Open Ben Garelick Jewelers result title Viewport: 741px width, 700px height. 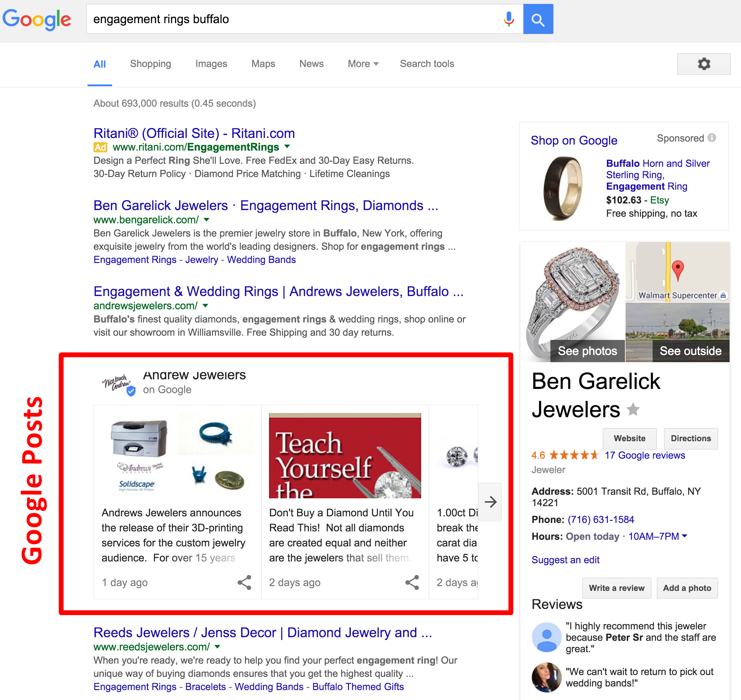point(266,206)
